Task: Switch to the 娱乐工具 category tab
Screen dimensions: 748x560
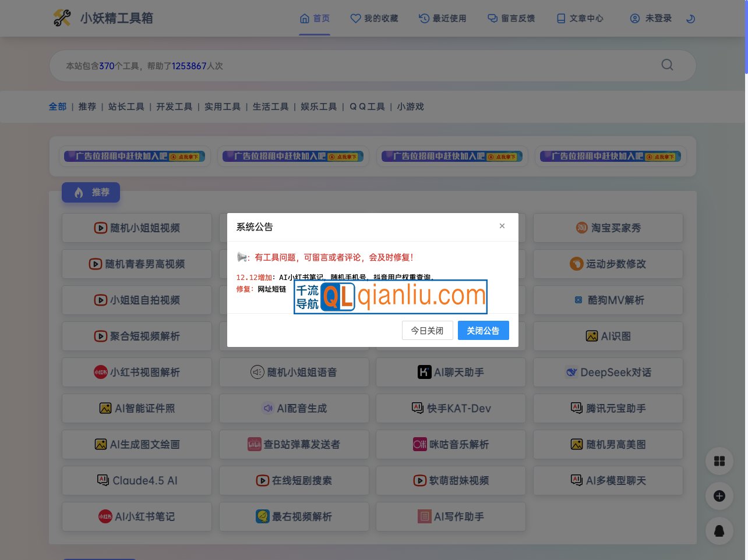Action: (318, 107)
